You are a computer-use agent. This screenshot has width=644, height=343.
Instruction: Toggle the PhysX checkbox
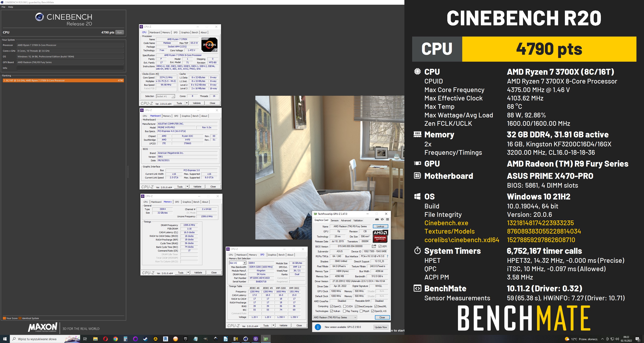coord(361,311)
